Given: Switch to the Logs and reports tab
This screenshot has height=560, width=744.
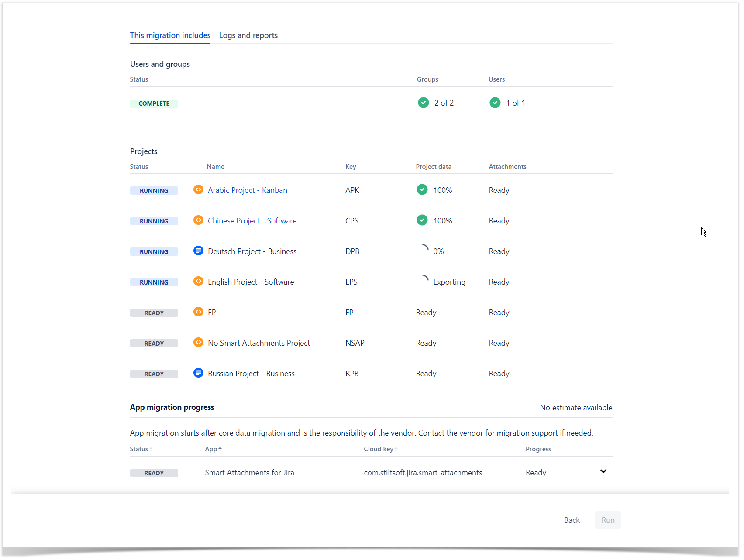Looking at the screenshot, I should point(248,35).
